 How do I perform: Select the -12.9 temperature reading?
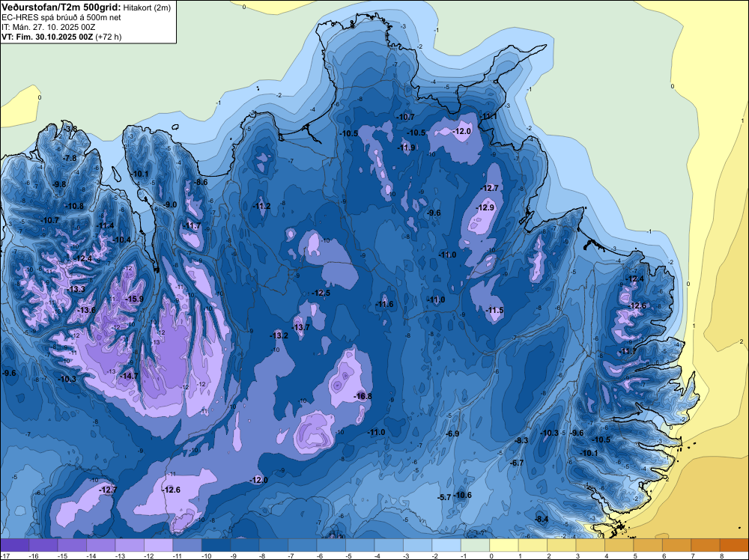(485, 207)
